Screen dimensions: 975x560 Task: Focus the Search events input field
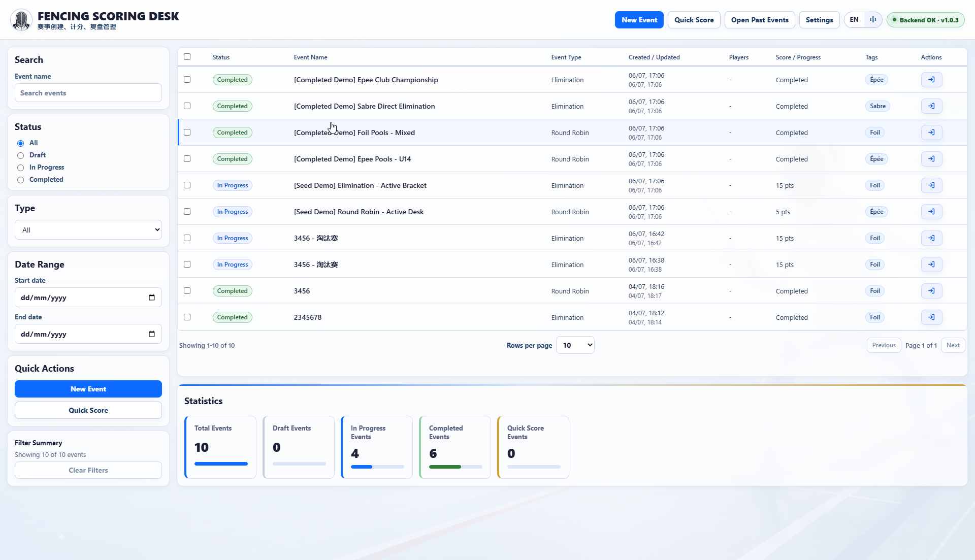point(88,93)
